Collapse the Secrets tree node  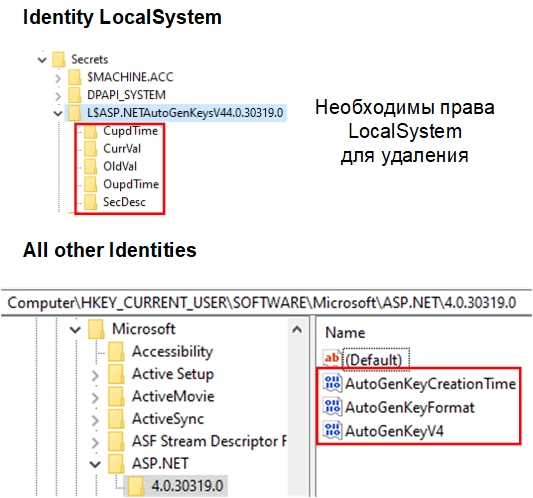coord(42,60)
